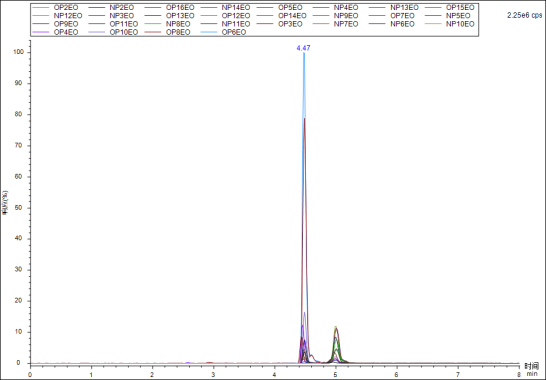Click the peak cluster near 5 minutes
Screen dimensions: 547x380
336,345
